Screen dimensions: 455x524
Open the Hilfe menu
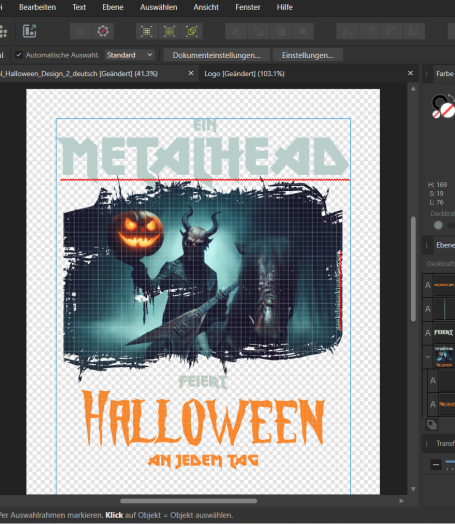[285, 7]
